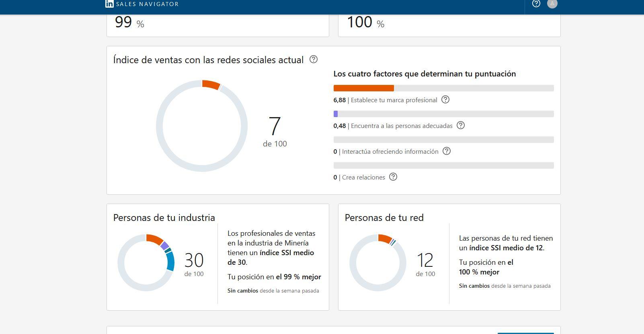Show info for Interactúa ofreciendo información

coord(447,151)
